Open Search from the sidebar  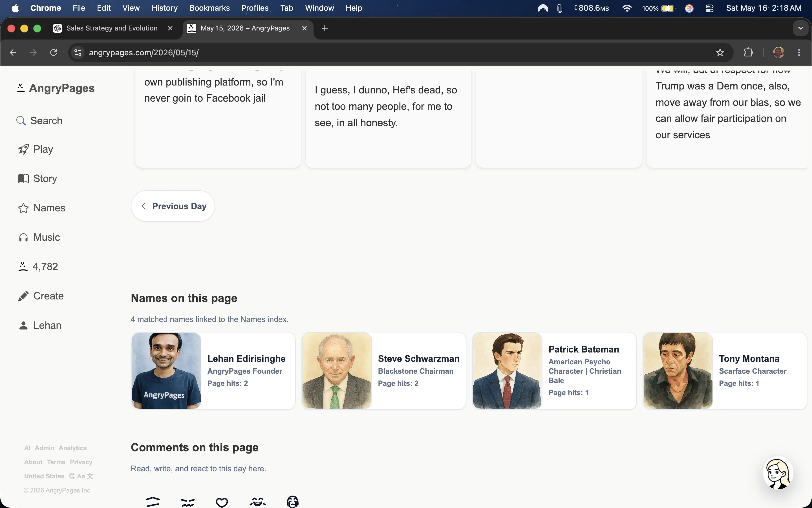click(x=39, y=121)
